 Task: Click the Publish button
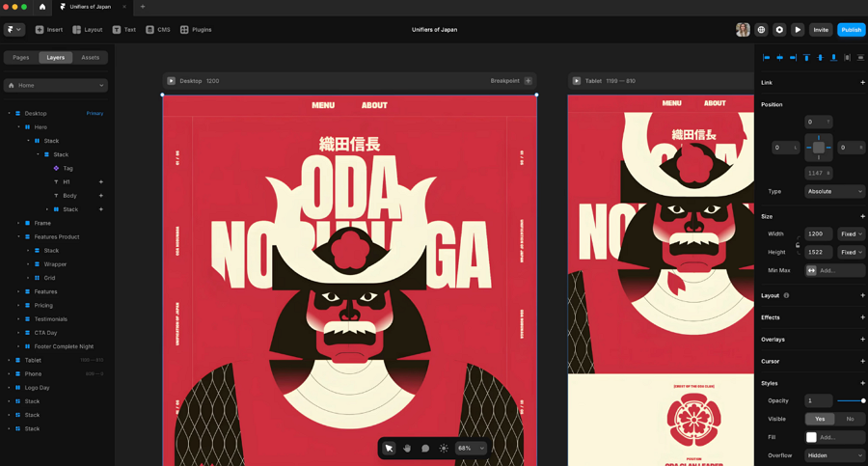[x=851, y=30]
